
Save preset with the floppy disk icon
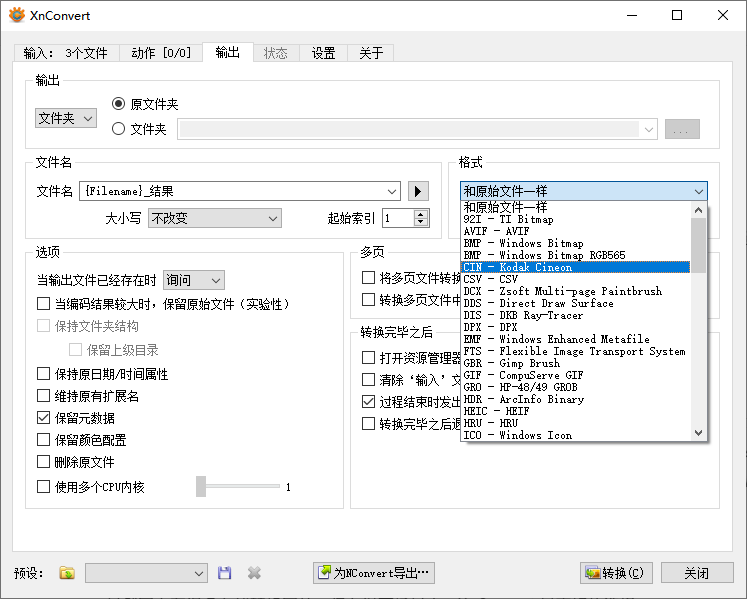click(x=224, y=573)
